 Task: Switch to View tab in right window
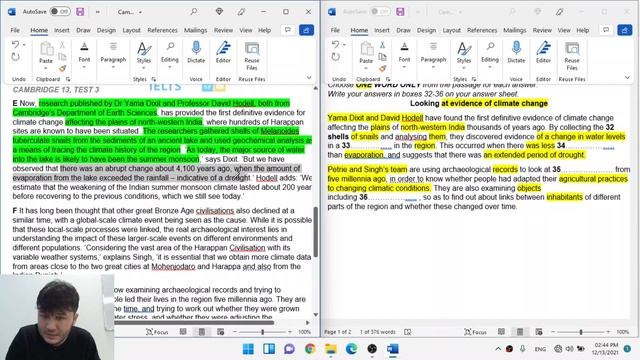(564, 30)
